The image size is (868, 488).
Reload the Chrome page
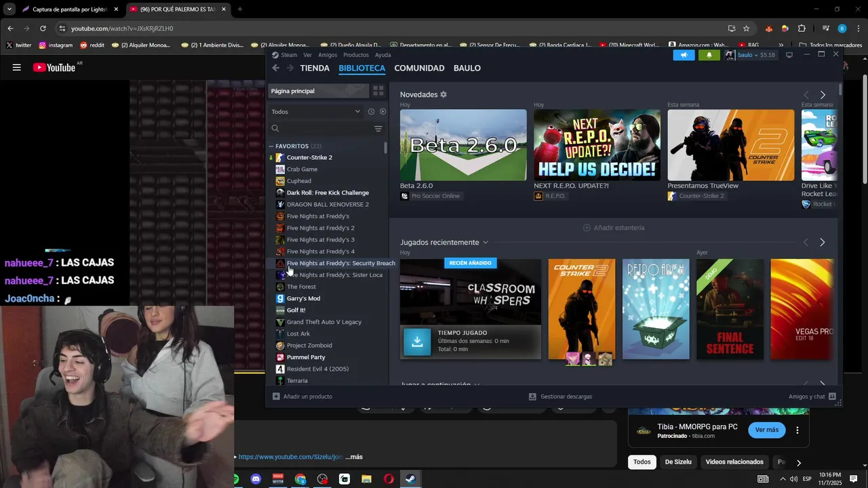[43, 28]
